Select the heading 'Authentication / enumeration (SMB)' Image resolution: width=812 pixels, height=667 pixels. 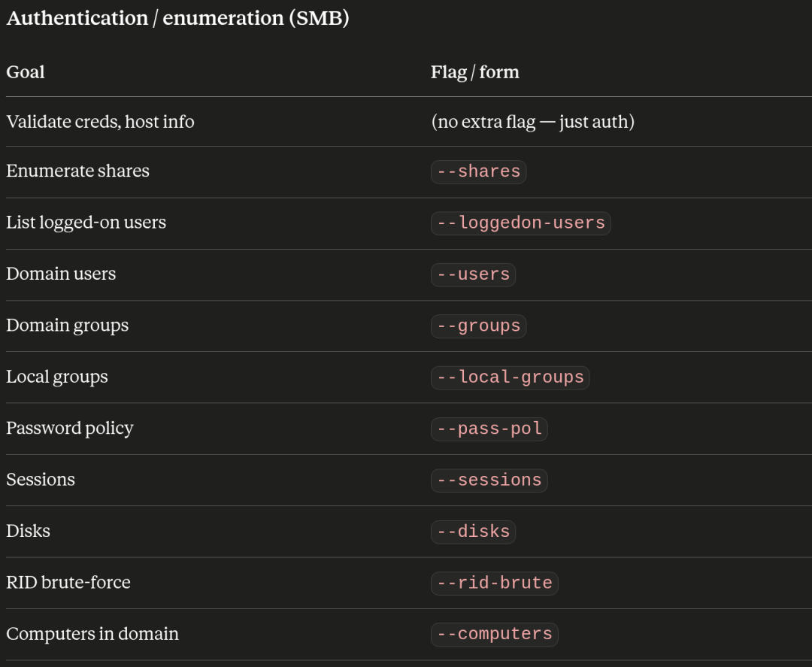(x=177, y=18)
